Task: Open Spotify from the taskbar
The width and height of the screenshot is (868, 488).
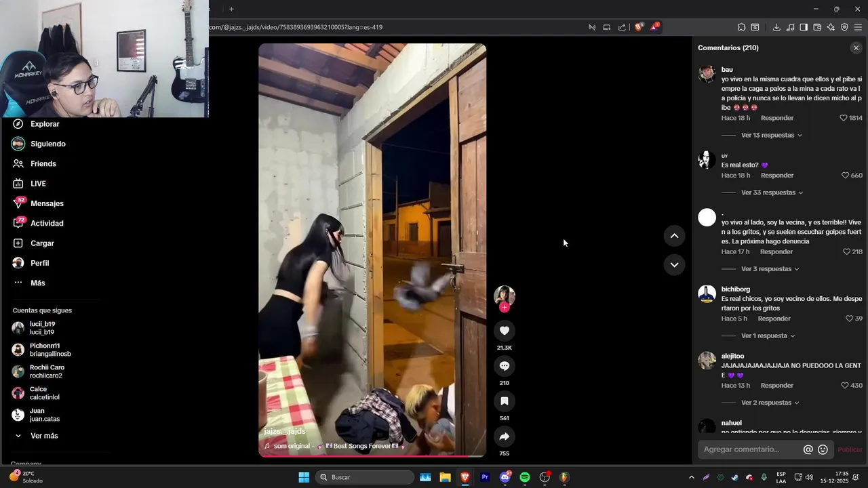Action: 525,477
